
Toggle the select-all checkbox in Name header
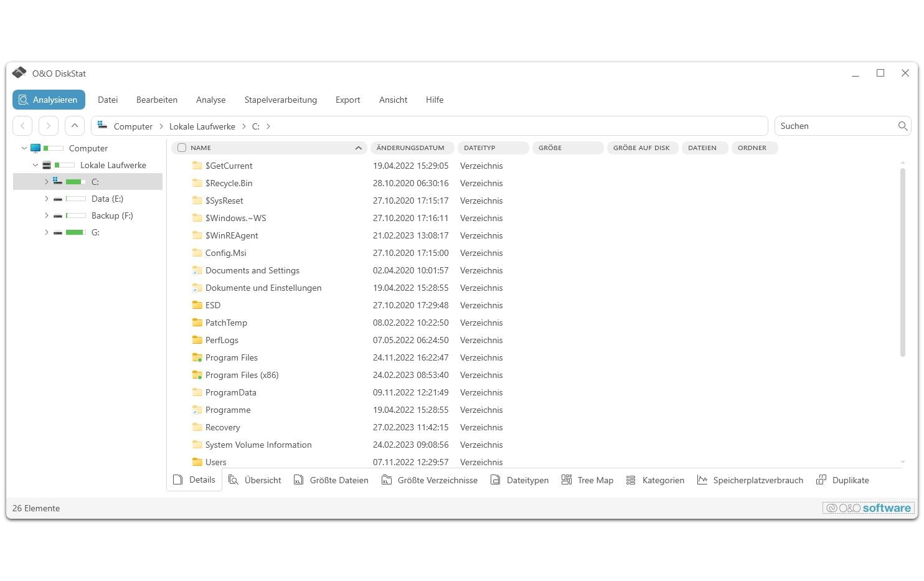[x=182, y=148]
